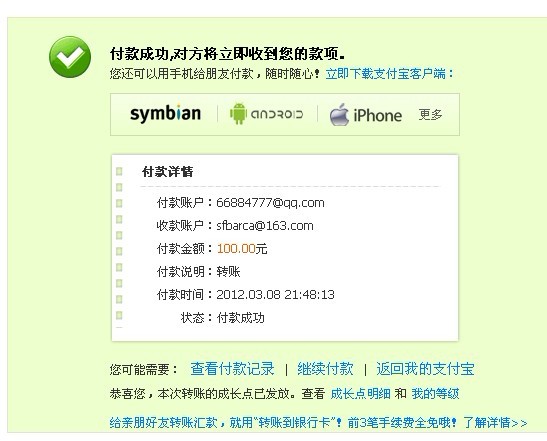Image resolution: width=547 pixels, height=441 pixels.
Task: View payment records via 查看付款记录
Action: (232, 369)
